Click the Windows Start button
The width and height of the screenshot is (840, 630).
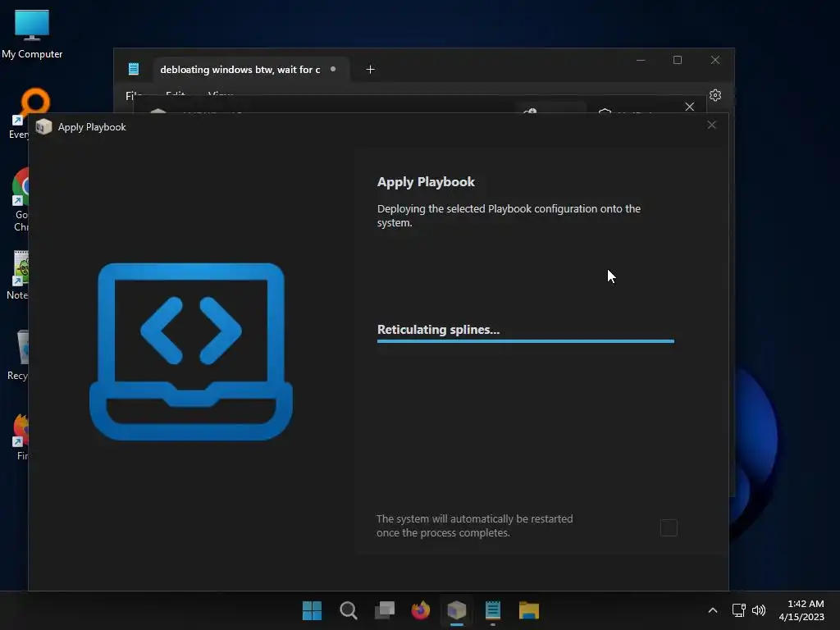(312, 610)
